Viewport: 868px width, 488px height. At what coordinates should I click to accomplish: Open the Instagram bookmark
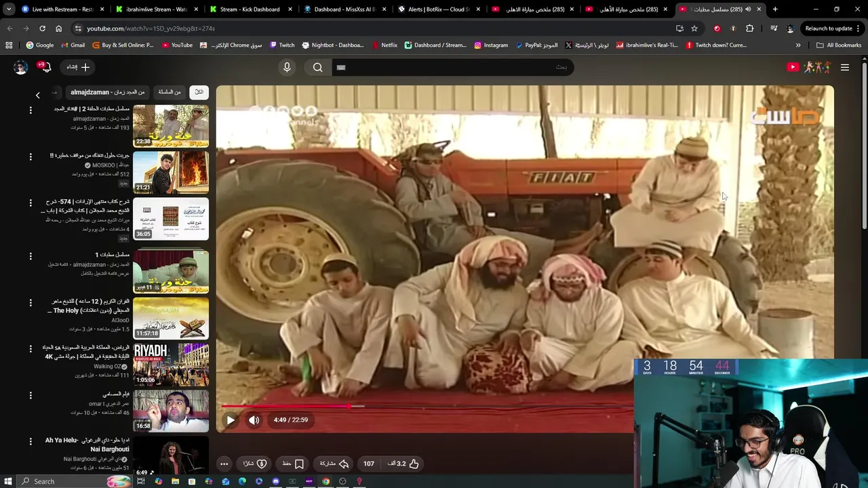coord(491,45)
